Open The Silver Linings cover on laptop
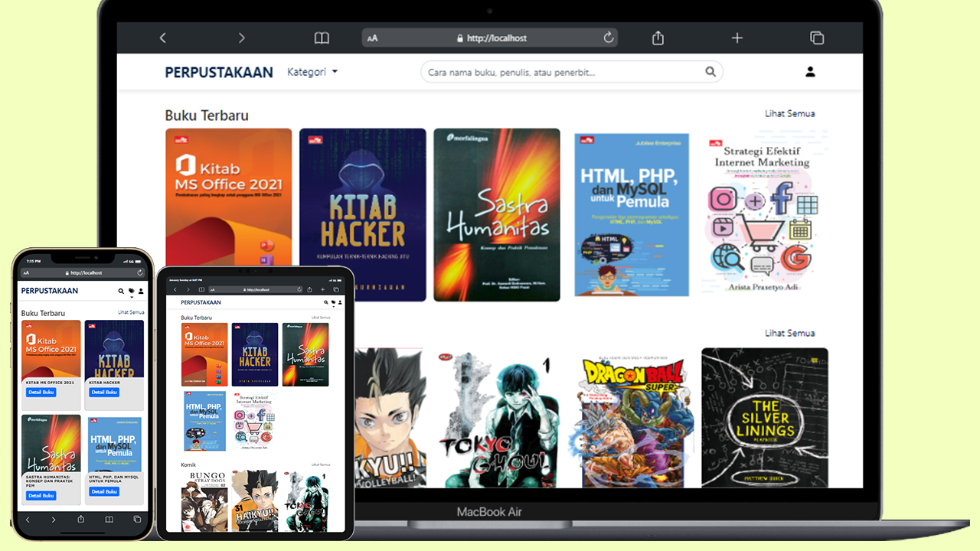Viewport: 980px width, 551px height. click(x=765, y=418)
